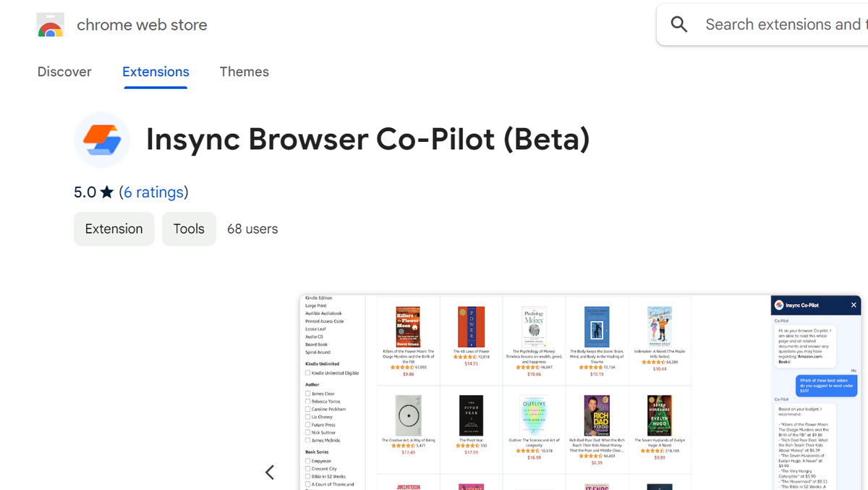Click the Chrome Web Store logo icon
The height and width of the screenshot is (490, 868).
50,24
